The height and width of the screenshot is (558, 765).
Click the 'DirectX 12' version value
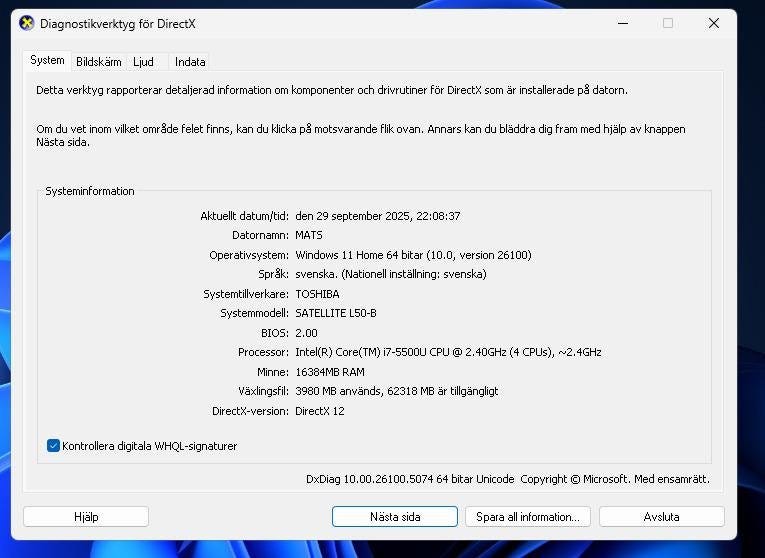click(x=320, y=411)
